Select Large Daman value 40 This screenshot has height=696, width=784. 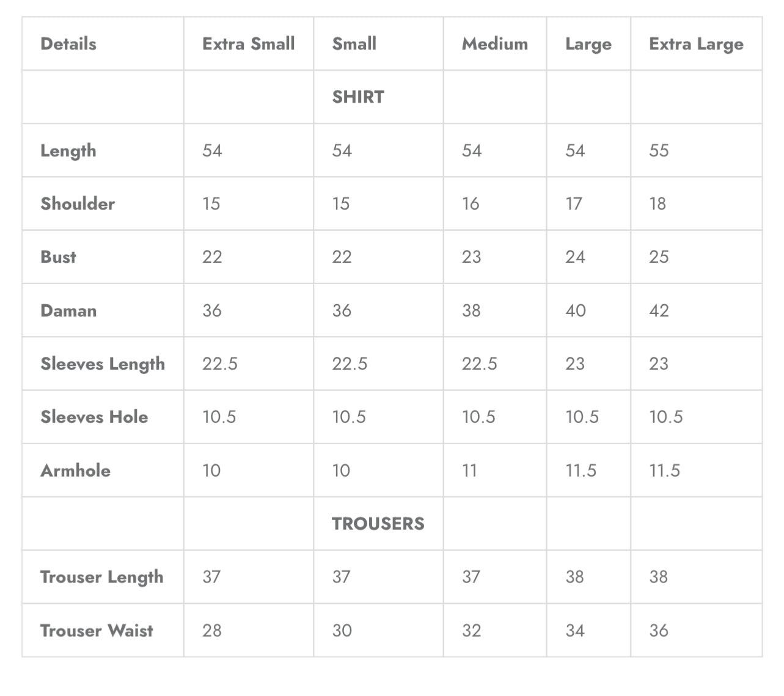(x=575, y=310)
